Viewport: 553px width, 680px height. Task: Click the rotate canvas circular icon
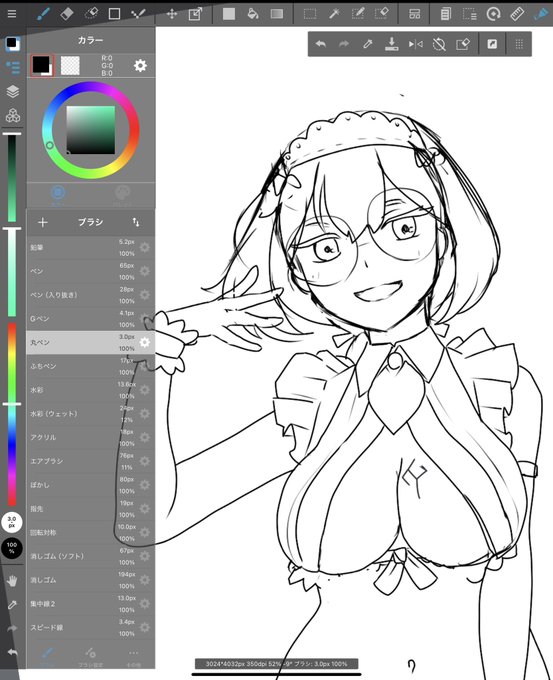[493, 14]
